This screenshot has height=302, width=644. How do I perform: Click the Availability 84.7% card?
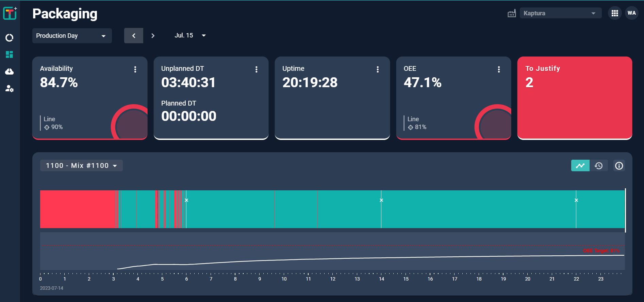coord(90,98)
